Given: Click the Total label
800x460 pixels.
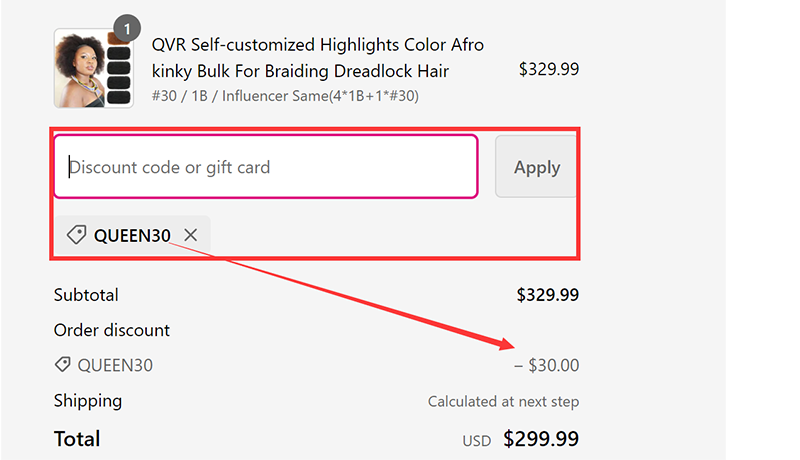Looking at the screenshot, I should [x=77, y=439].
